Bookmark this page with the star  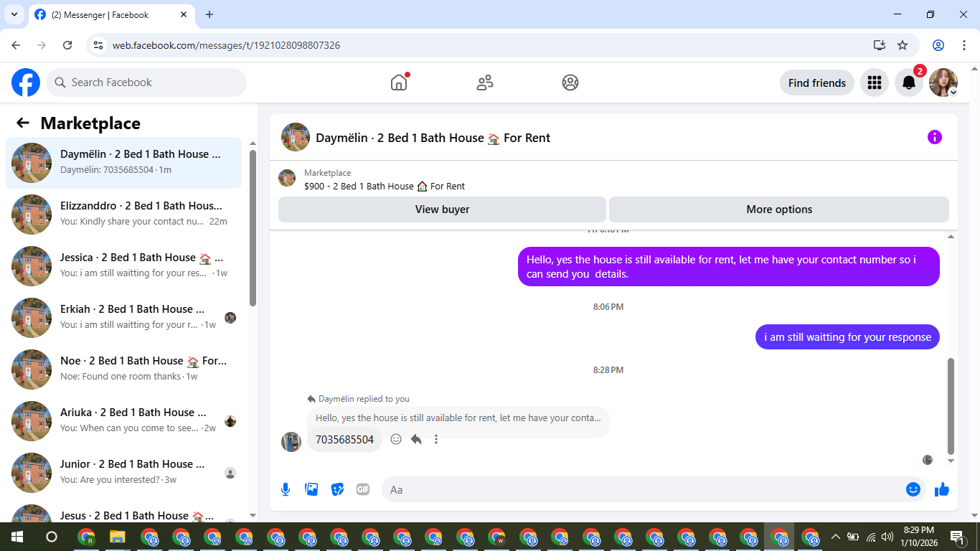903,45
